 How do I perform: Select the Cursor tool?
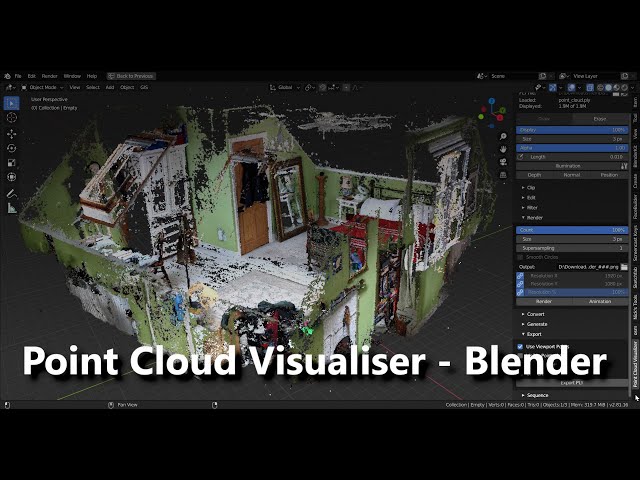(11, 118)
